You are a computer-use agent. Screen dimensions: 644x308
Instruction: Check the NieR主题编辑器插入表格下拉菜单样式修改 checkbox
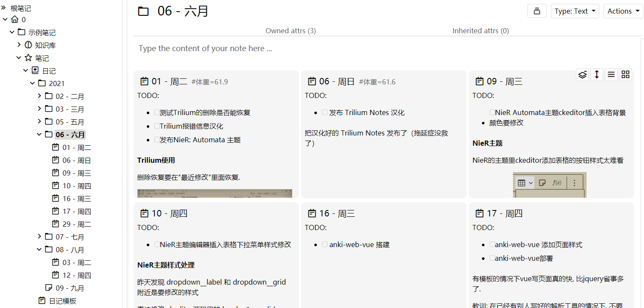coord(157,245)
